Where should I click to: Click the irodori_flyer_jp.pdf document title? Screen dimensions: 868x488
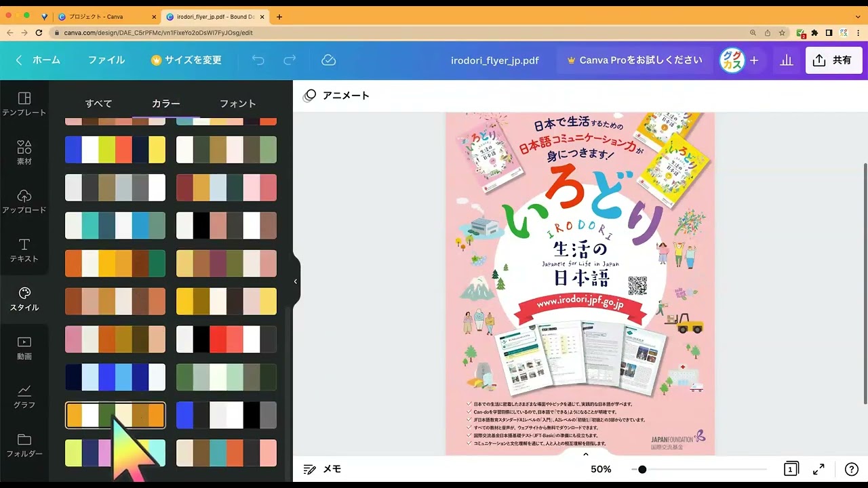tap(495, 60)
